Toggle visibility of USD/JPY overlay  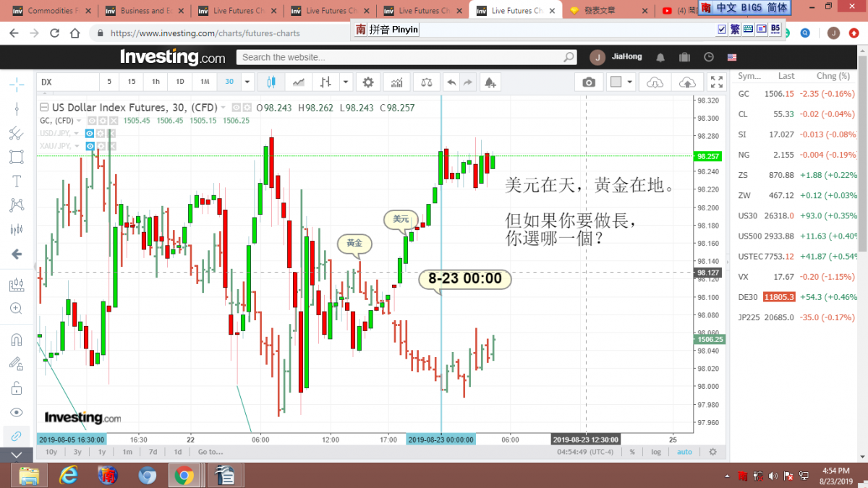point(90,133)
